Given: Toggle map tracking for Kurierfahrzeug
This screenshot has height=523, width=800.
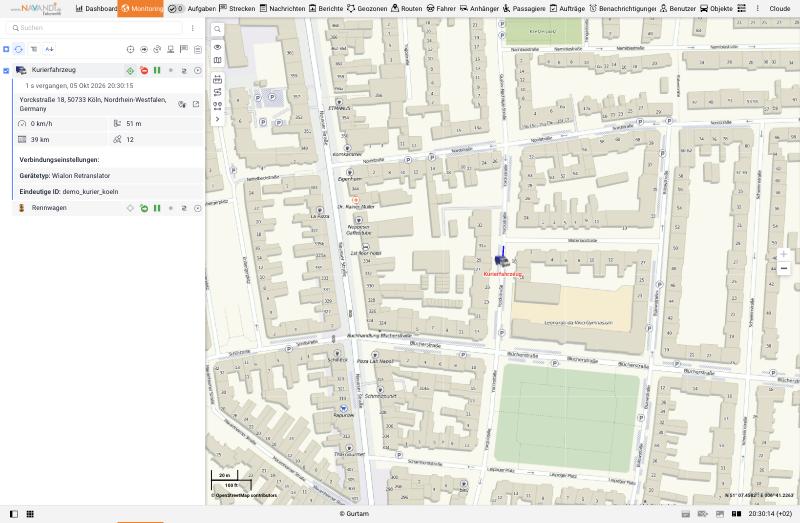Looking at the screenshot, I should pyautogui.click(x=131, y=71).
